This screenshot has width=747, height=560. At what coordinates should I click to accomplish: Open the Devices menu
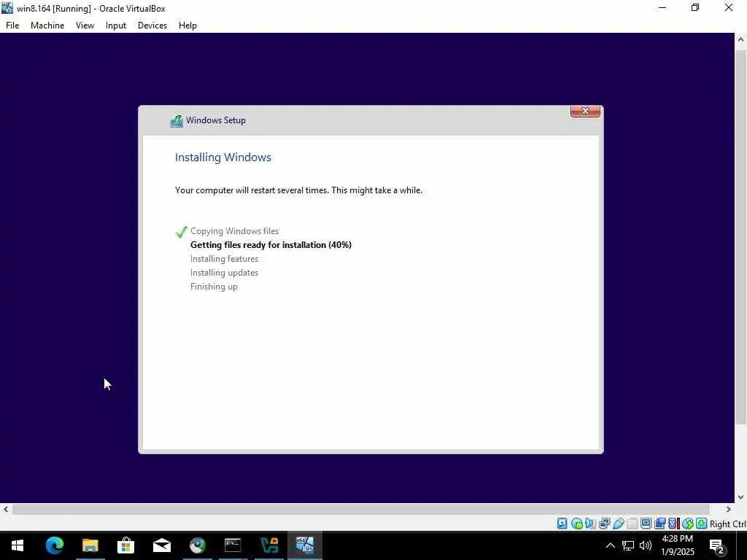[152, 26]
